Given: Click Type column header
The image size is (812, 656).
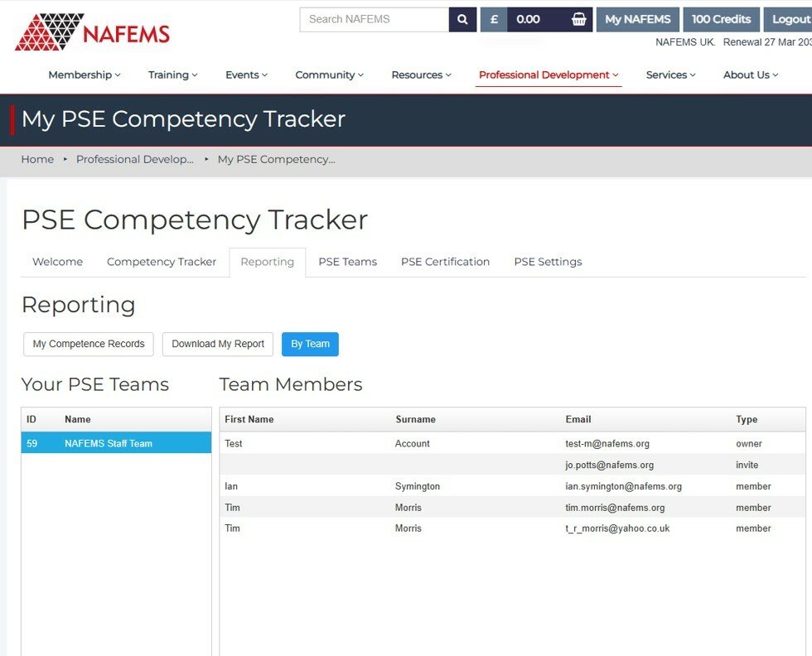Looking at the screenshot, I should pyautogui.click(x=747, y=419).
